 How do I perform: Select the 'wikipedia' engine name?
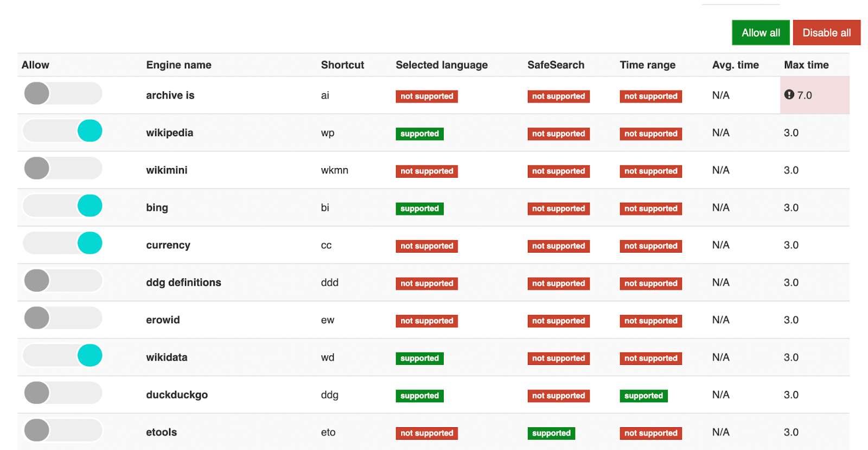tap(169, 133)
